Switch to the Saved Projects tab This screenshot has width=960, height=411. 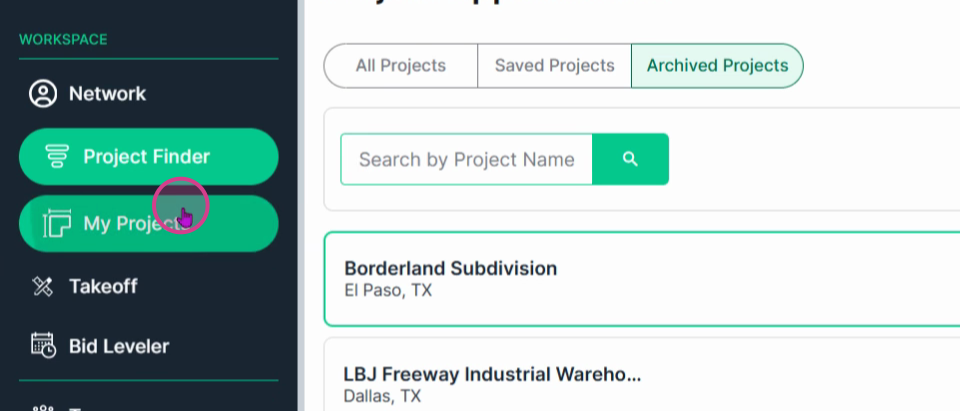[554, 66]
